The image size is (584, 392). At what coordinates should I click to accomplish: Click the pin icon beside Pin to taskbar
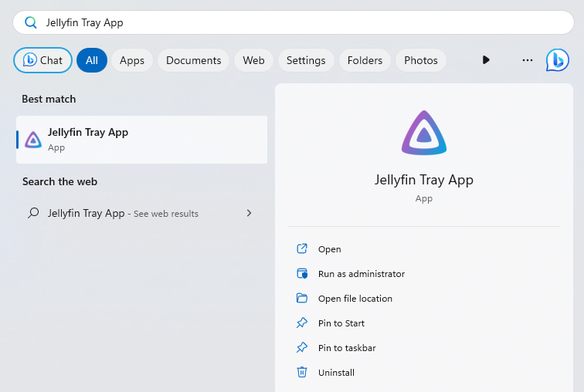302,347
